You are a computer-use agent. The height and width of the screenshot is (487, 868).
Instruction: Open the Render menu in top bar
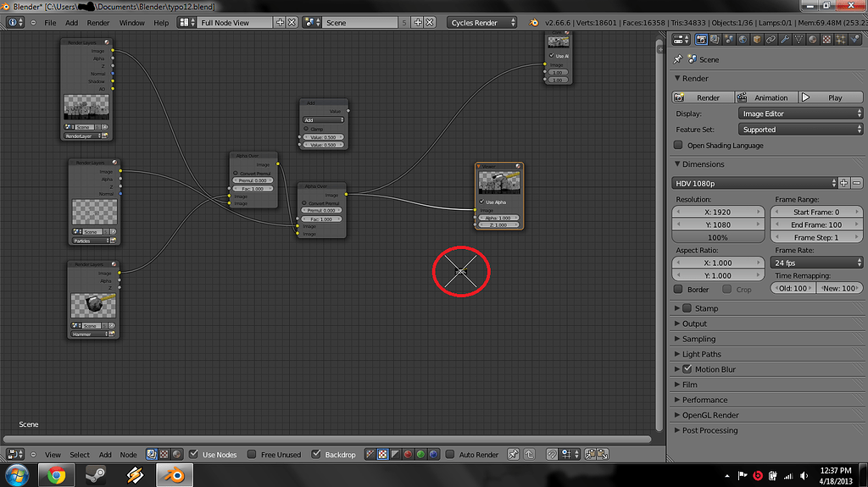(98, 23)
